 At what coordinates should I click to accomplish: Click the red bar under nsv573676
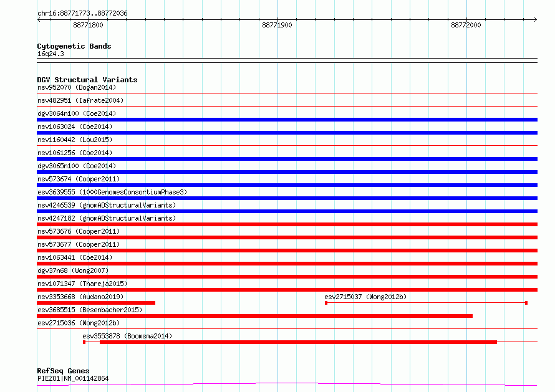coord(287,237)
